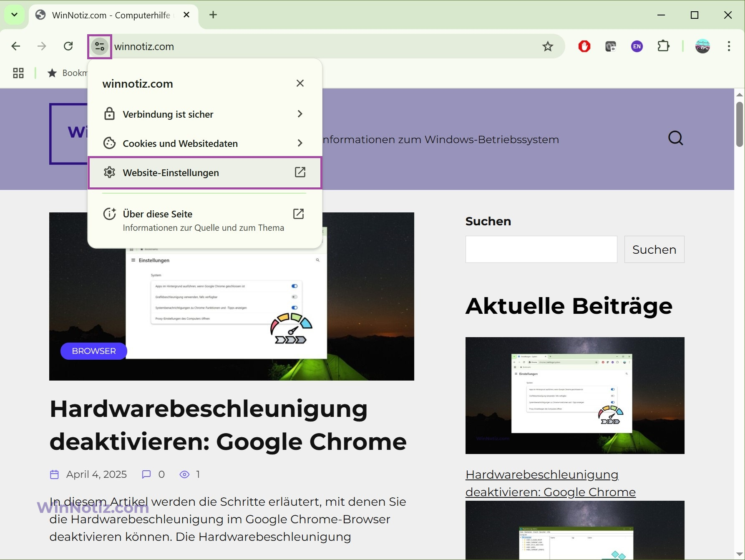Open Website-Einstellungen menu entry
This screenshot has height=560, width=745.
click(x=205, y=172)
